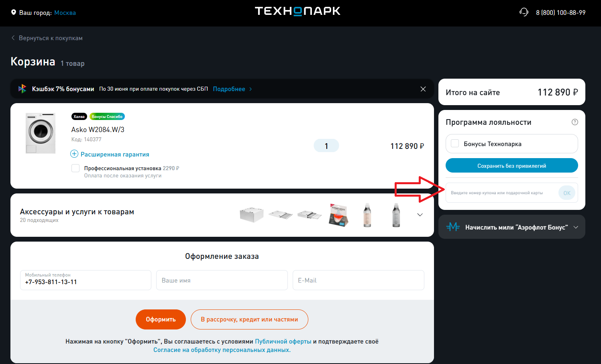The width and height of the screenshot is (601, 364).
Task: Click the headset support icon
Action: click(x=524, y=12)
